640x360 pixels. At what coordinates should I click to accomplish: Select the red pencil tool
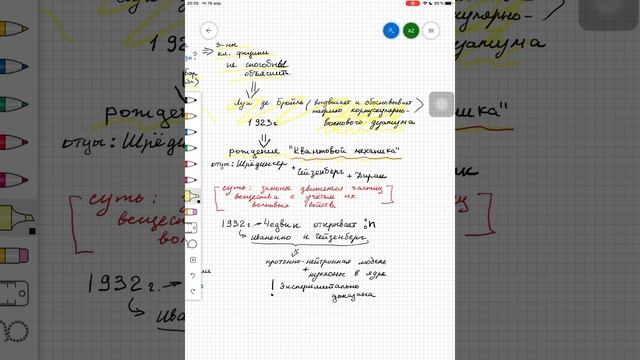point(191,164)
